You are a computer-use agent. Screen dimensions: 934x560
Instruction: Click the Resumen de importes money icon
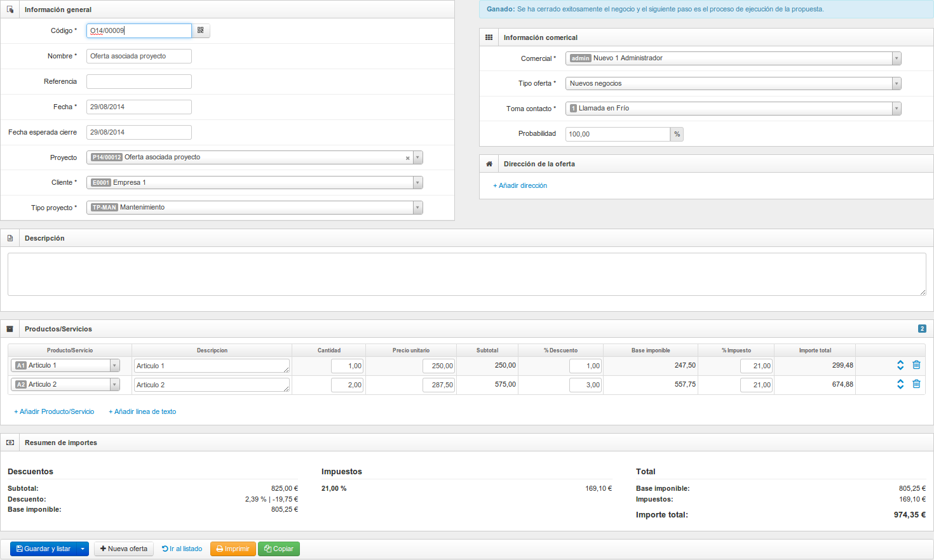point(10,443)
